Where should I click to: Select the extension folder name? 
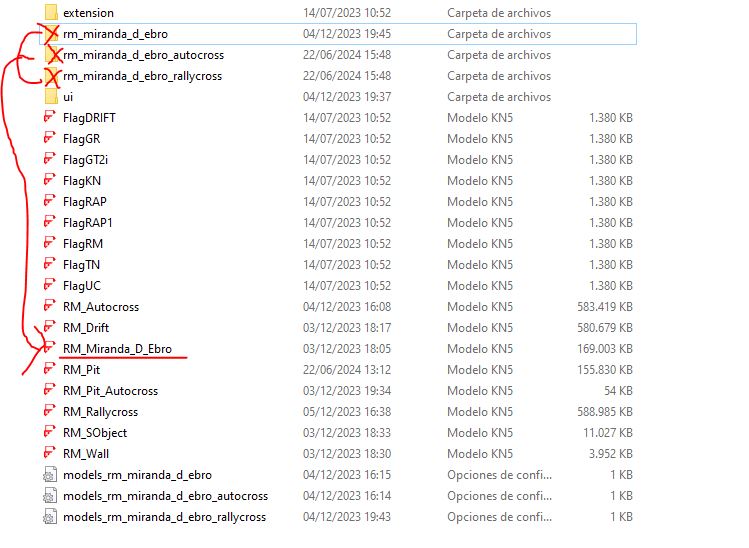coord(88,13)
